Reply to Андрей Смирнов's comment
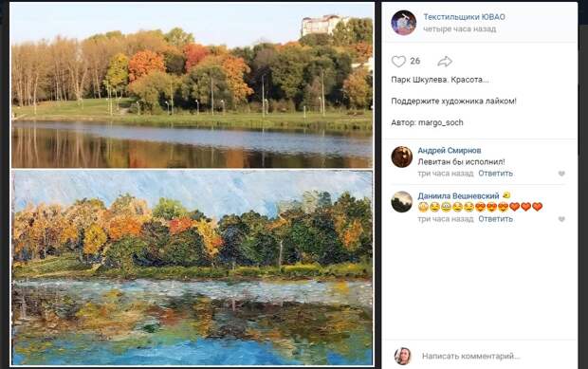Screen dimensions: 588x369 (x=495, y=174)
